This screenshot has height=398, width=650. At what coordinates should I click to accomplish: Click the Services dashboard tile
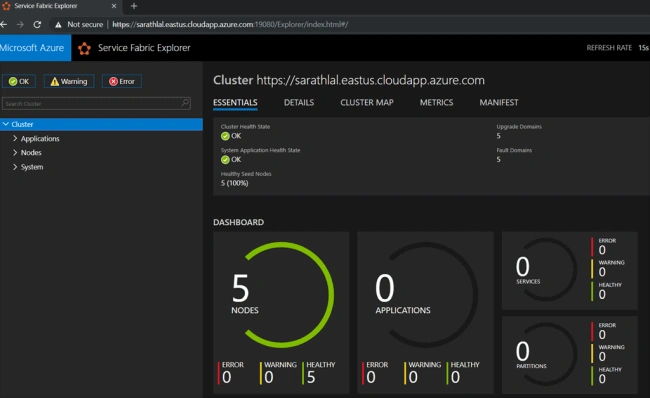(570, 271)
